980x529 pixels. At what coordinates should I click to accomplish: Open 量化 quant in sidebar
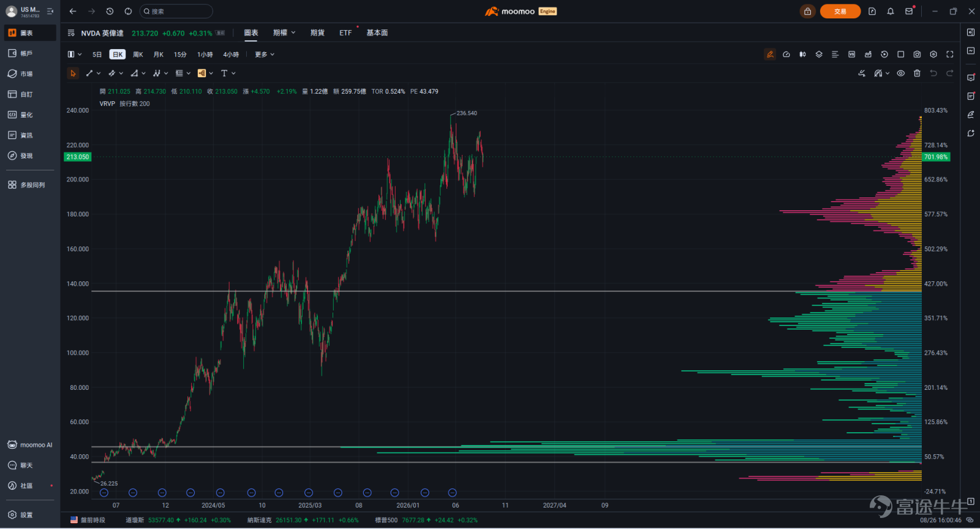29,115
